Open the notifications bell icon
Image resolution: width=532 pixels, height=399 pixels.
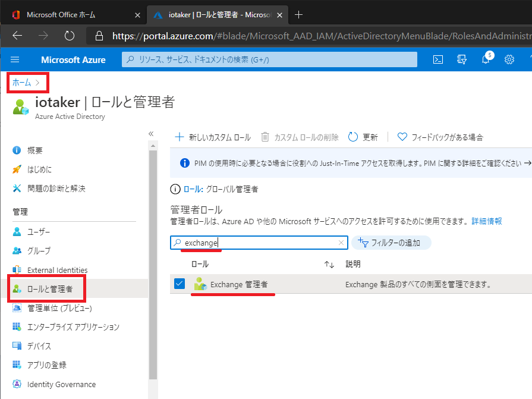pos(486,59)
